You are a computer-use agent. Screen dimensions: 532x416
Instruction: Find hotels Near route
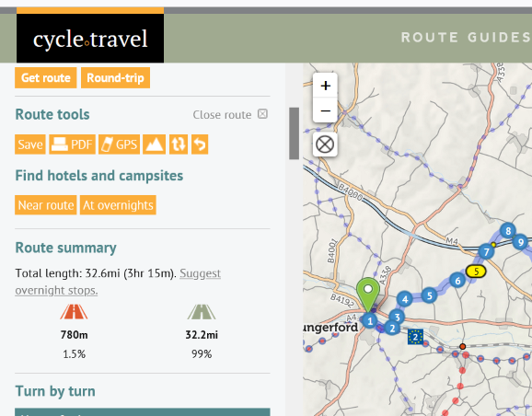coord(46,205)
